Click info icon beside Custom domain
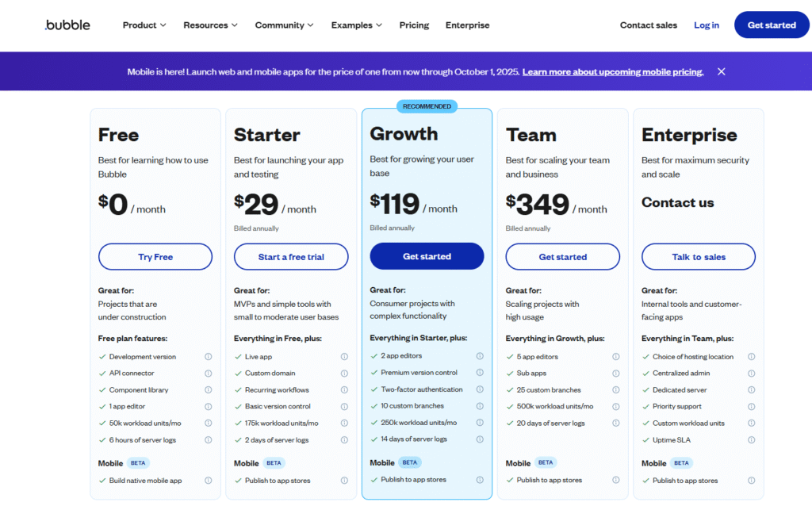The width and height of the screenshot is (812, 506). 344,374
